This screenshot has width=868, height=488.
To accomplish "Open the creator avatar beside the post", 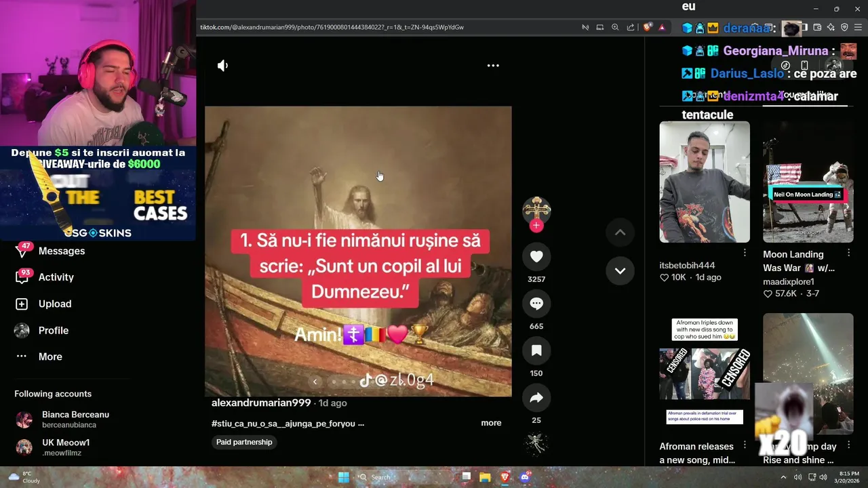I will 536,210.
